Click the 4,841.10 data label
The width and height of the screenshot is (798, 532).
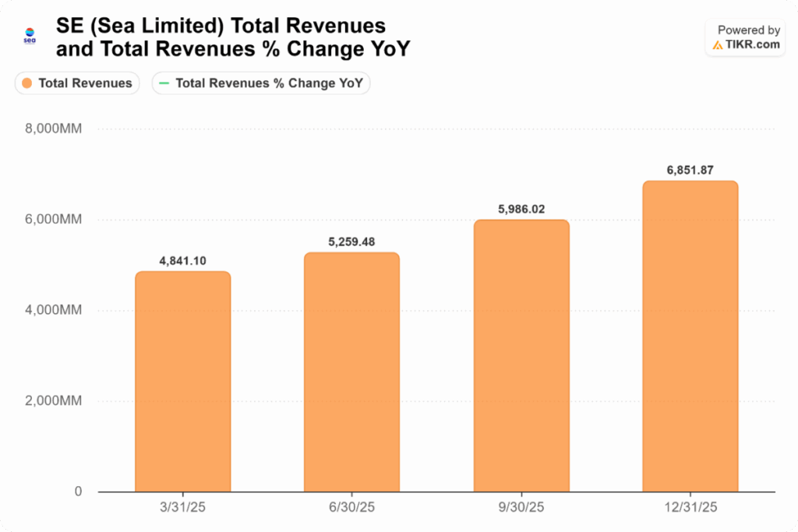[x=183, y=261]
